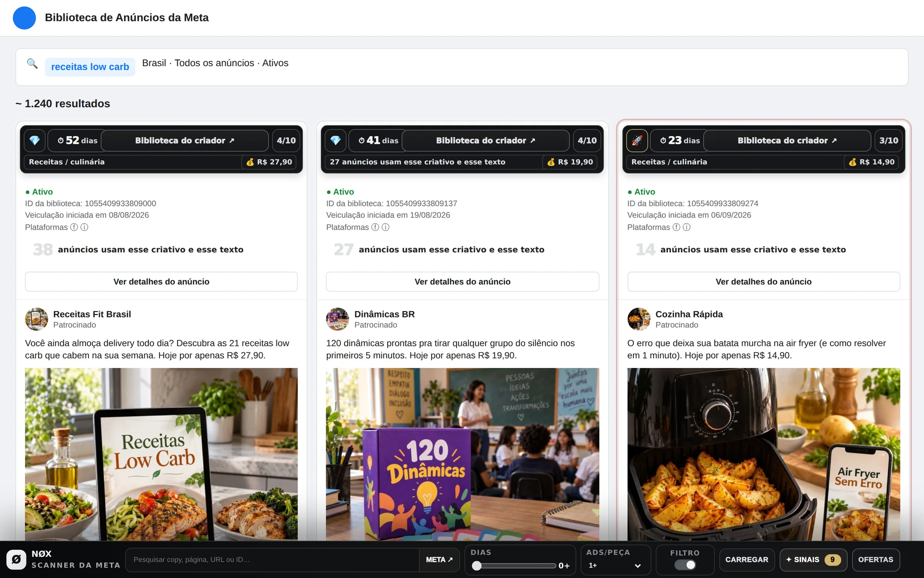Adjust the DIAS slider handle
Viewport: 924px width, 578px height.
pos(477,565)
